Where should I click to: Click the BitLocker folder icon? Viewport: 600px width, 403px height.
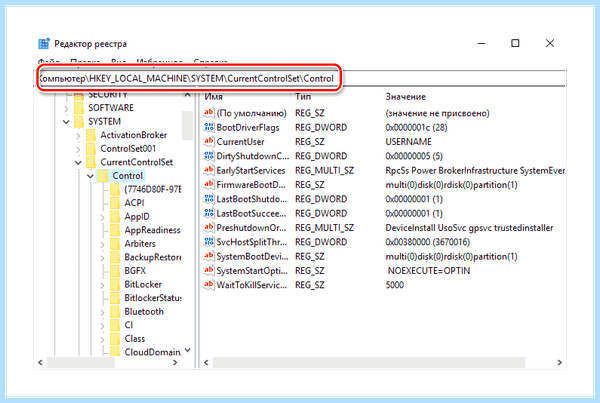click(x=115, y=284)
